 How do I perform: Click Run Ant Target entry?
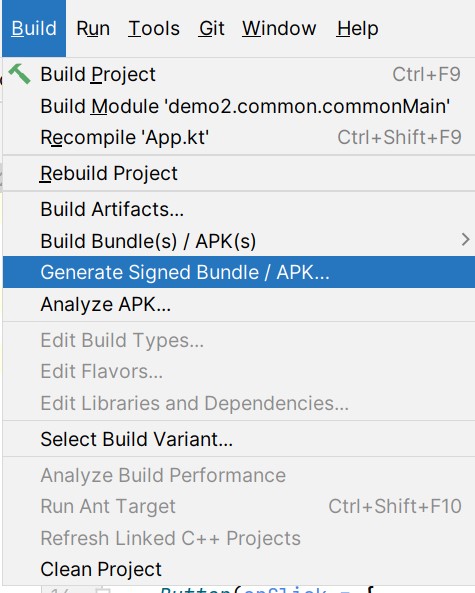click(x=239, y=506)
